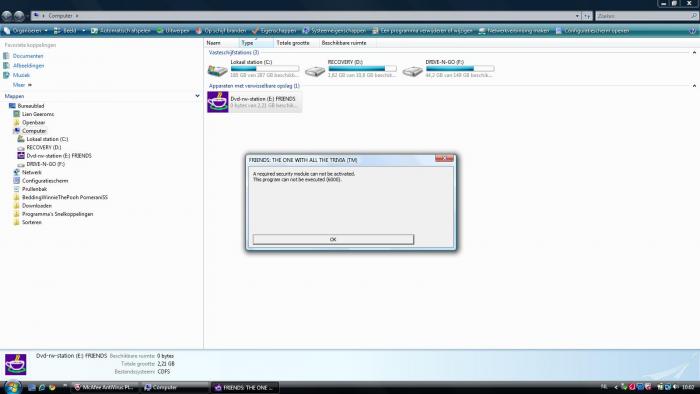Select Programma's Snelkoppelingen folder in tree
This screenshot has width=700, height=394.
[57, 214]
